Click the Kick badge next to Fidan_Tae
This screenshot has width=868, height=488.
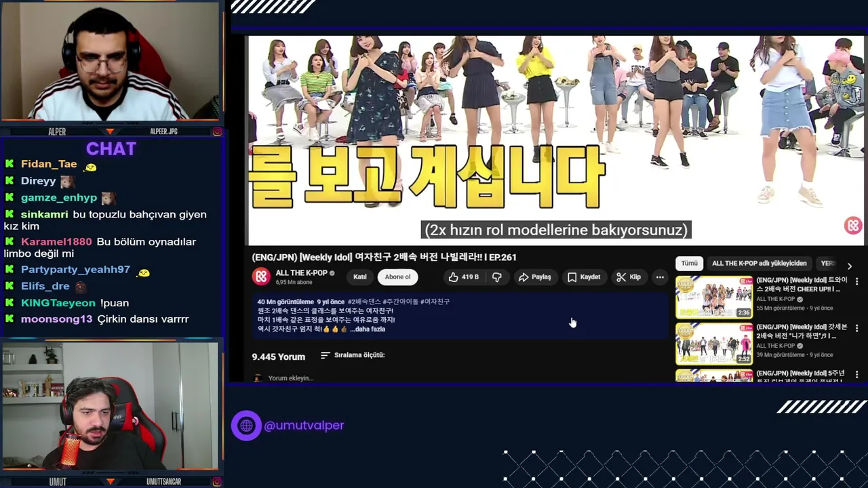9,164
